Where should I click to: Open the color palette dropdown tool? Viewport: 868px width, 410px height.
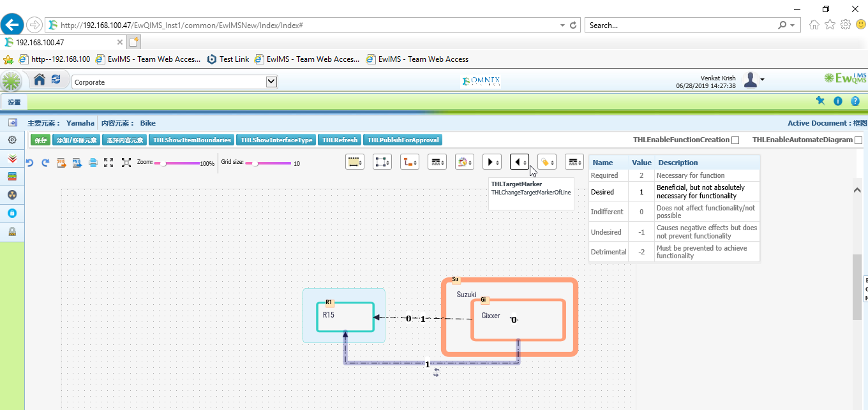coord(465,162)
